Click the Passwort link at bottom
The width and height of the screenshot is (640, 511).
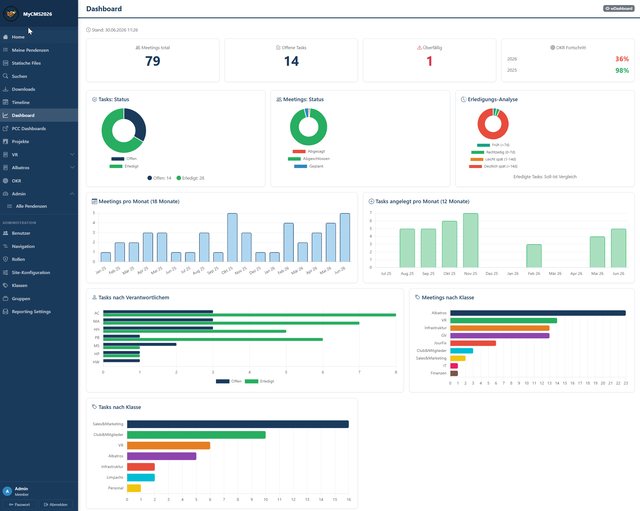(19, 504)
